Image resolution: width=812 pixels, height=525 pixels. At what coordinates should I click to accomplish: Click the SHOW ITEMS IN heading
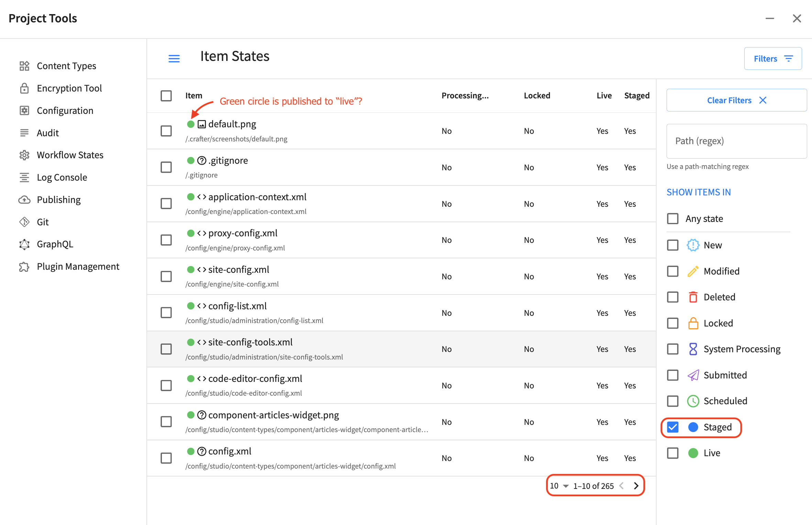pyautogui.click(x=699, y=192)
